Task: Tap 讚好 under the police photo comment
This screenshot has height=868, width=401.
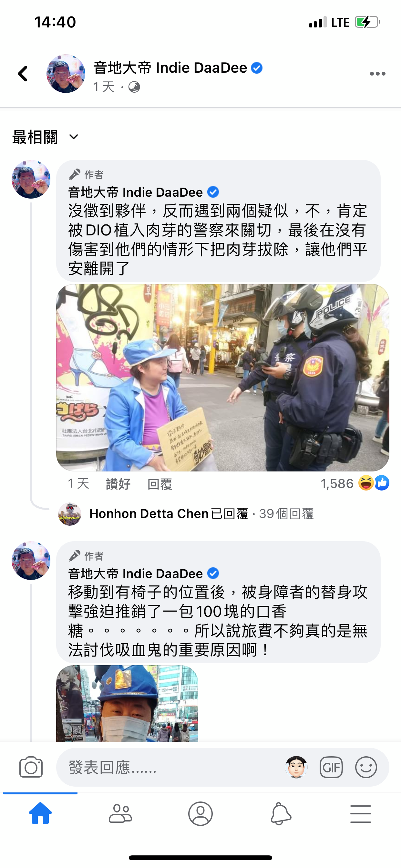Action: click(118, 484)
